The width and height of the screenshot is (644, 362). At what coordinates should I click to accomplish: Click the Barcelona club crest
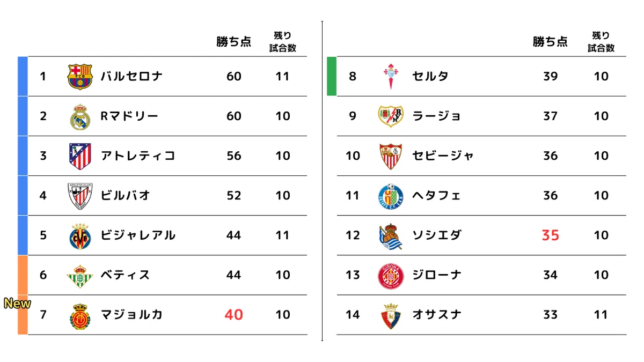click(x=80, y=77)
